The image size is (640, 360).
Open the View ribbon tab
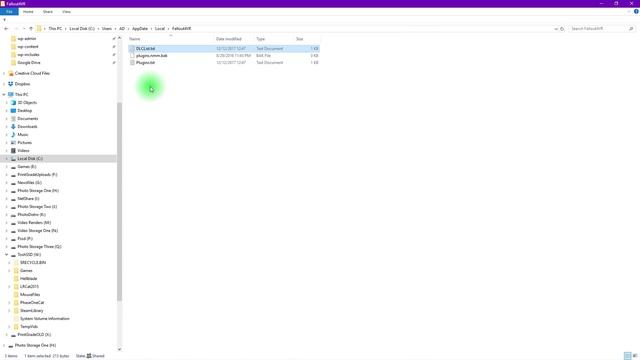pyautogui.click(x=66, y=12)
